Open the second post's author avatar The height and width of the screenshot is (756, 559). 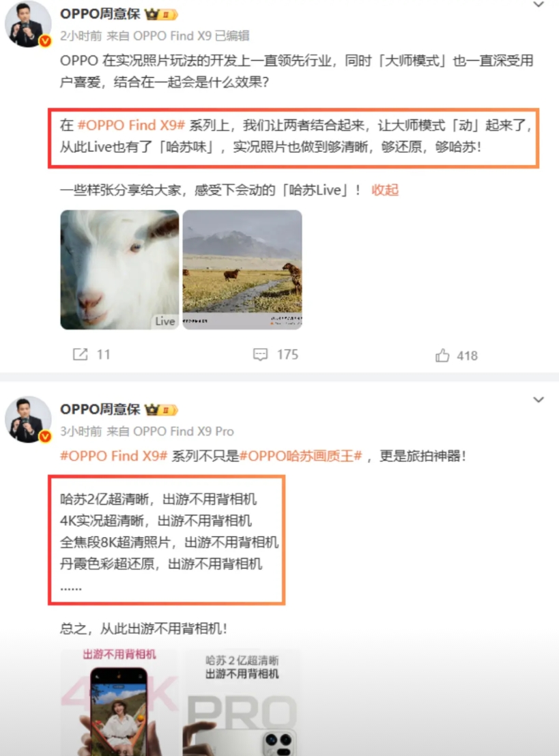click(27, 420)
